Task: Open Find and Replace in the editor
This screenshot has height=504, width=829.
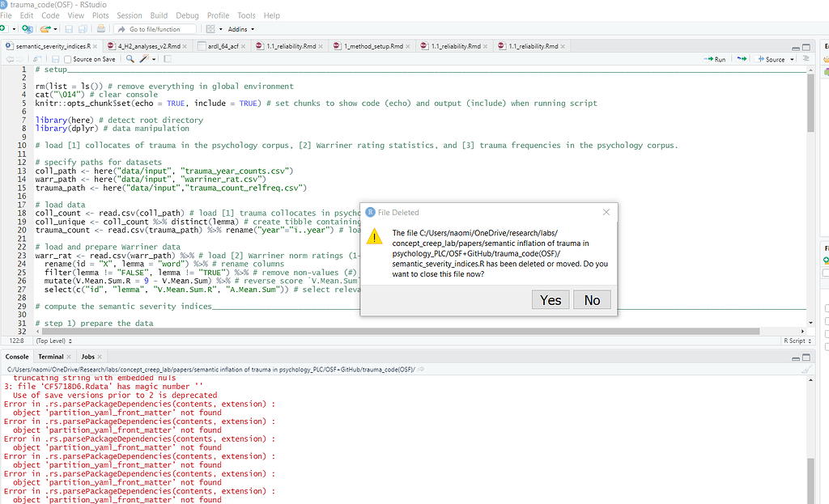Action: click(x=130, y=58)
